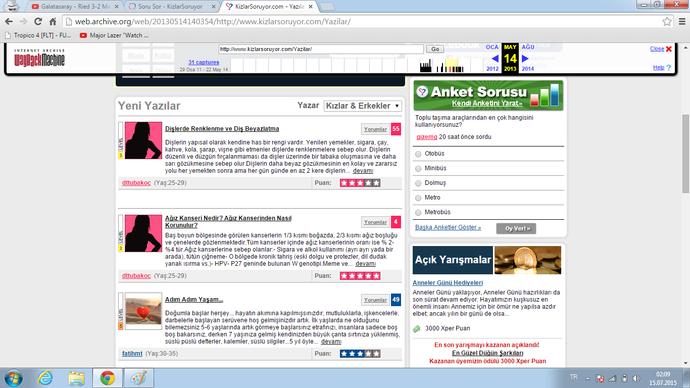
Task: Click the Wayback Machine URL input field
Action: tap(321, 49)
